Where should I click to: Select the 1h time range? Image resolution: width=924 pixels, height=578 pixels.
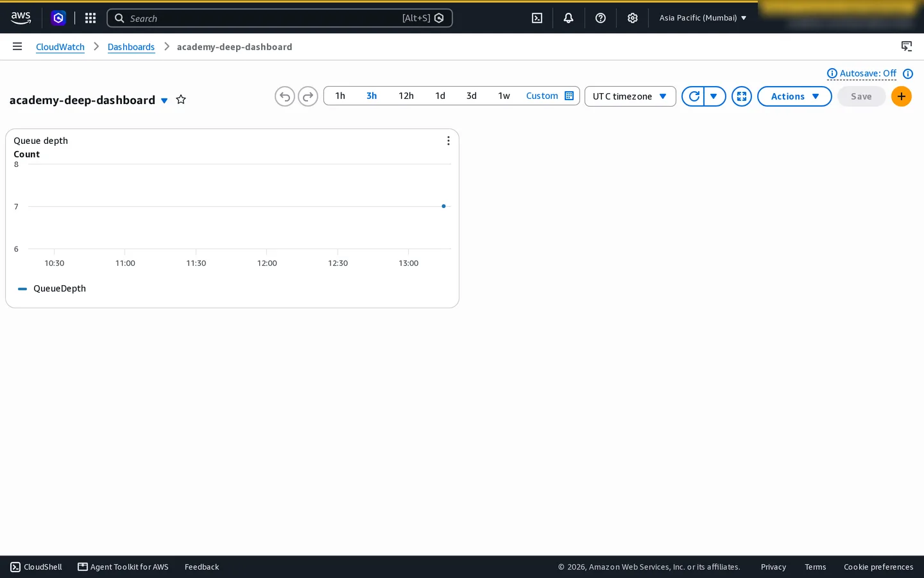(x=340, y=96)
